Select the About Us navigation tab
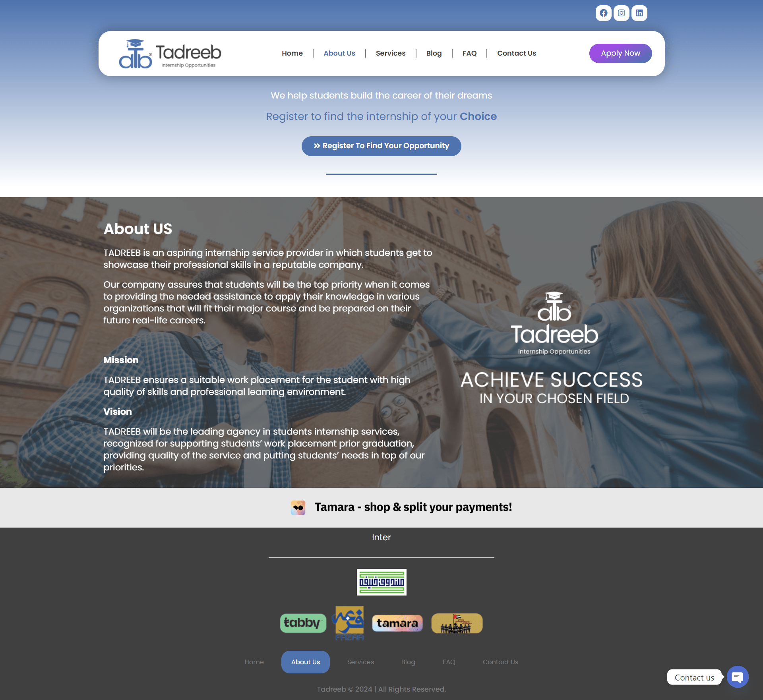 (x=339, y=52)
